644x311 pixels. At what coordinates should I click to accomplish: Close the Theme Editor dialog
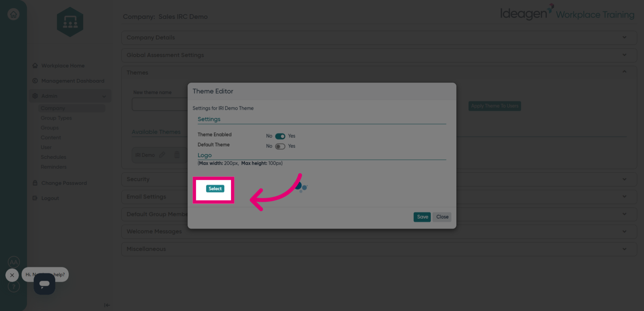pyautogui.click(x=442, y=217)
